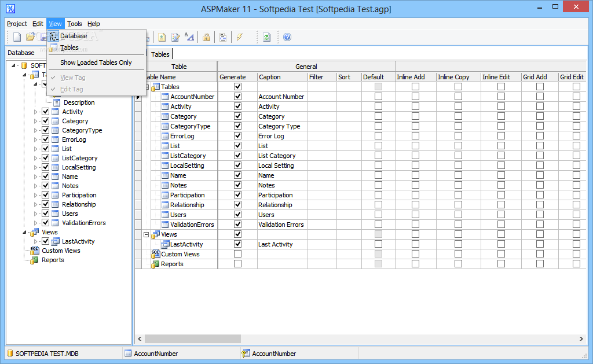Uncheck the Generate box for the Category row
Screen dimensions: 593x364
pos(237,116)
